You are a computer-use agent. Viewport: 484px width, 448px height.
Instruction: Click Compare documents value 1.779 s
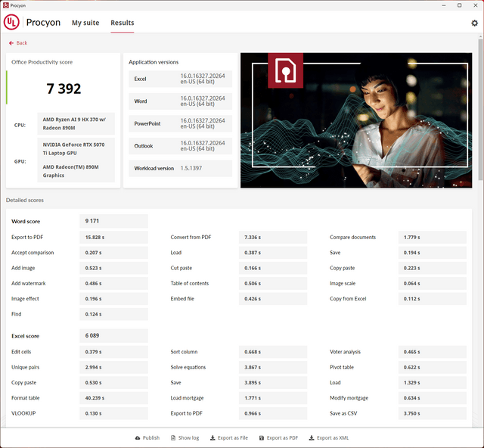point(432,238)
